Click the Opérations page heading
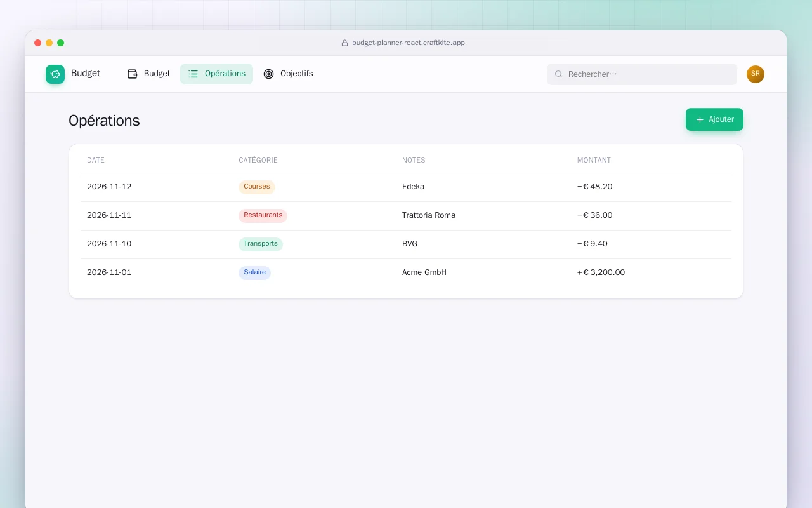812x508 pixels. pos(104,121)
